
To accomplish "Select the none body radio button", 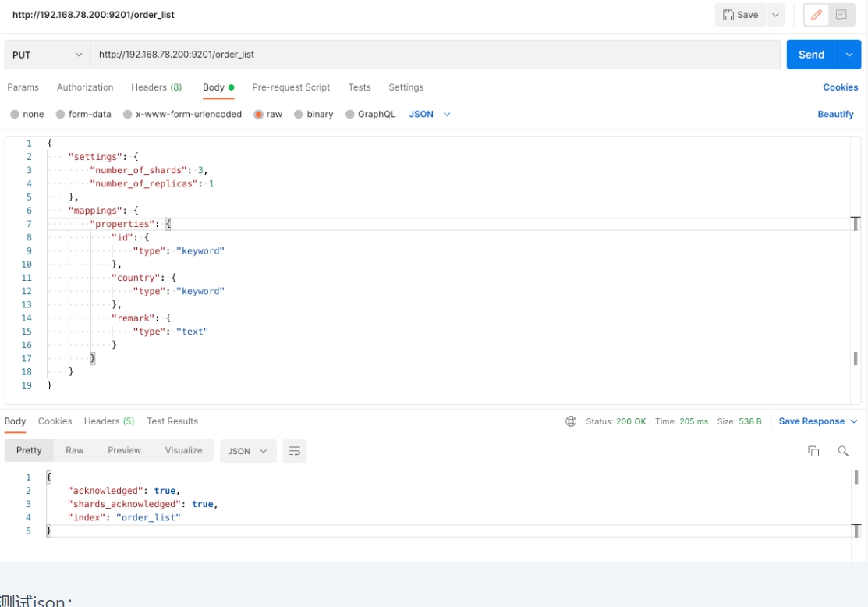I will point(16,114).
